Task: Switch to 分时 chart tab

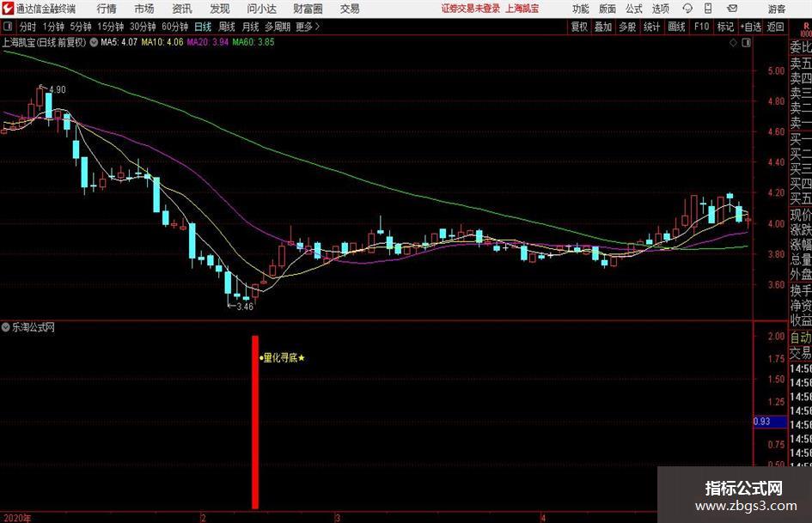Action: 27,27
